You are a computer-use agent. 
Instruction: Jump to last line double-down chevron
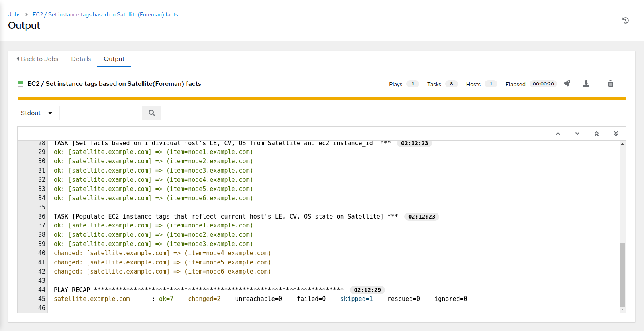[x=615, y=134]
